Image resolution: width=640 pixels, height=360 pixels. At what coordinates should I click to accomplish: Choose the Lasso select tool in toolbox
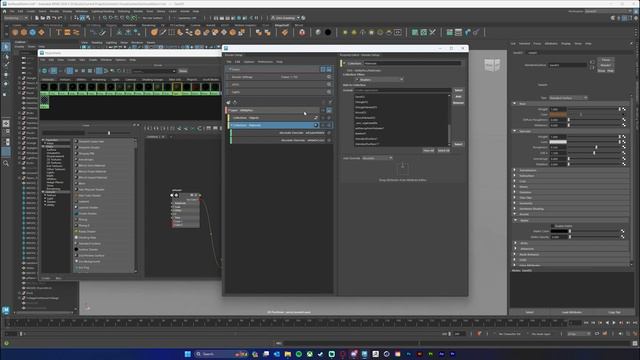(x=6, y=57)
